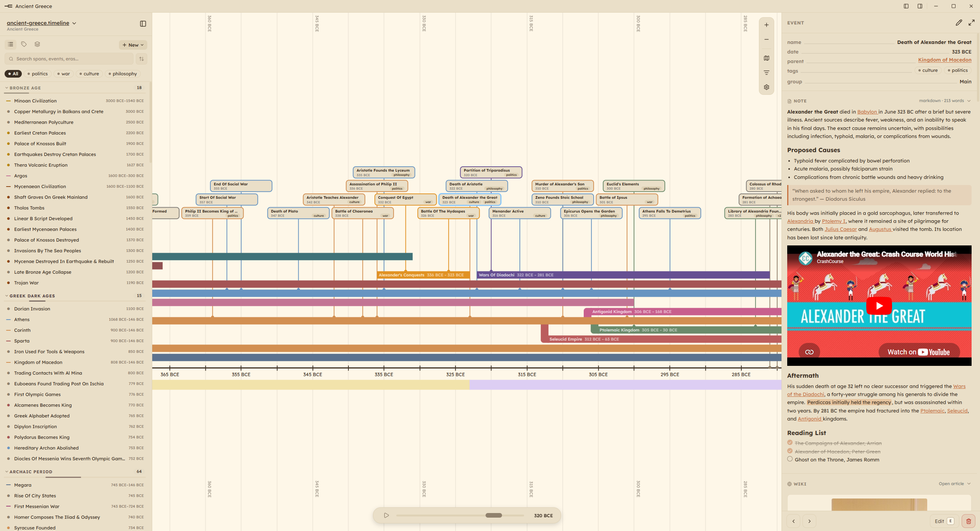Zoom out with the minus icon

pos(767,39)
